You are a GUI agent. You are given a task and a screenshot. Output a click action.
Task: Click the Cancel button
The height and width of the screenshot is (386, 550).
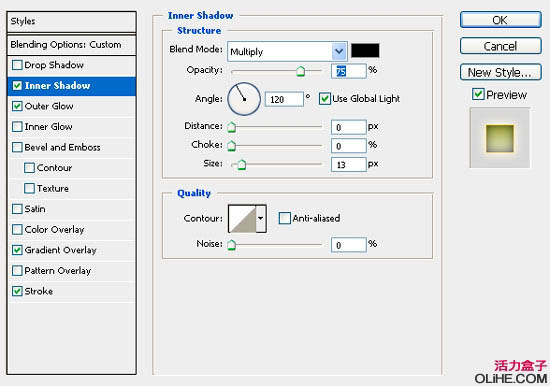[501, 46]
